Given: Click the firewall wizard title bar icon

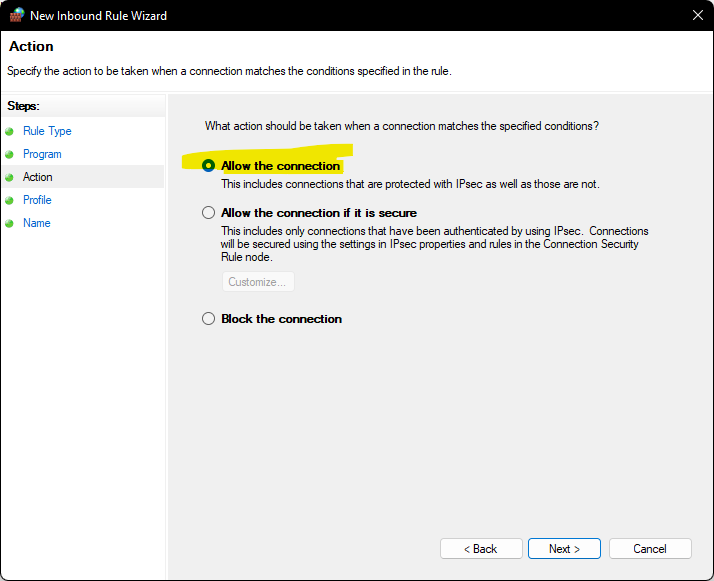Looking at the screenshot, I should click(x=17, y=15).
